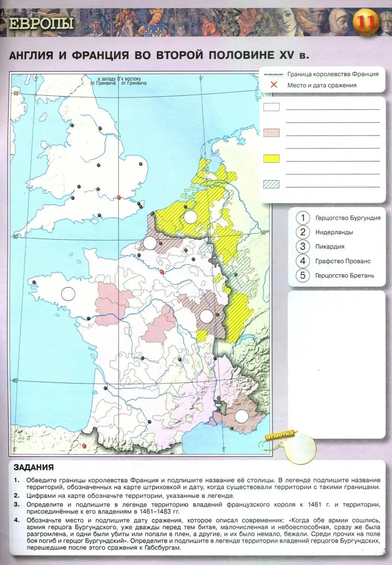Viewport: 392px width, 565px height.
Task: Click the empty circle on Picardy region
Action: pyautogui.click(x=149, y=244)
